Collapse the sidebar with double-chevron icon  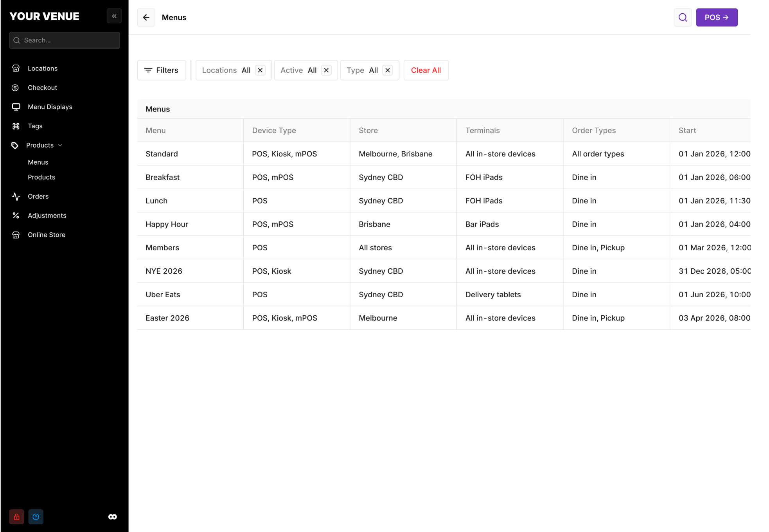pos(114,16)
